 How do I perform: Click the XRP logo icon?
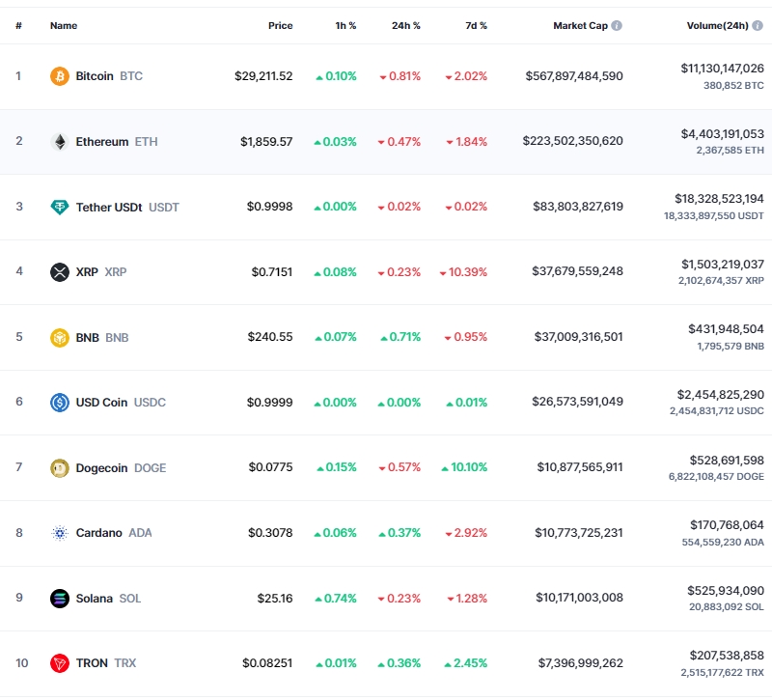pos(60,272)
